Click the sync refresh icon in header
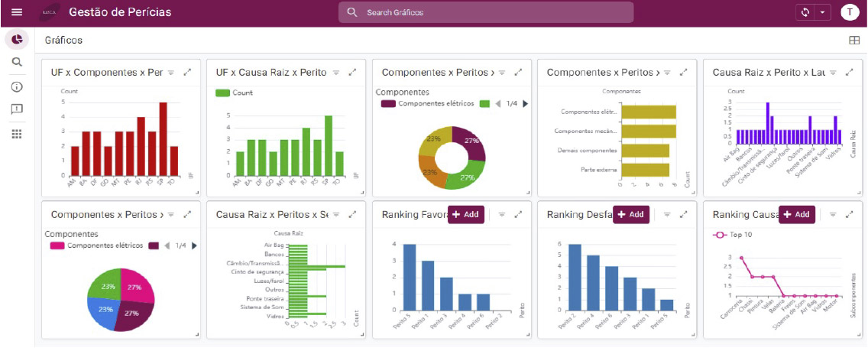The width and height of the screenshot is (868, 348). [805, 12]
